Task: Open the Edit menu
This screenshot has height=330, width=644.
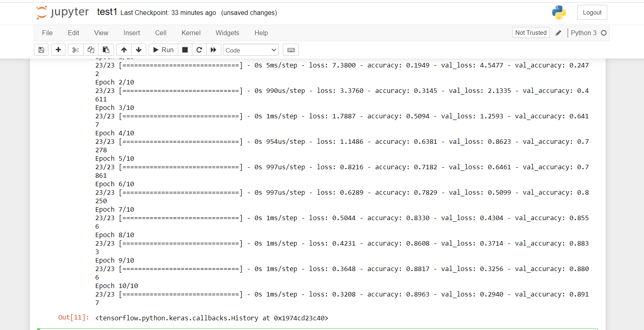Action: (x=74, y=33)
